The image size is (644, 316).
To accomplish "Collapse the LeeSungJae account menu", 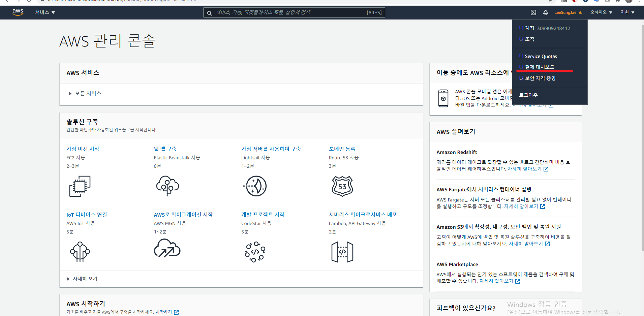I will click(x=568, y=12).
